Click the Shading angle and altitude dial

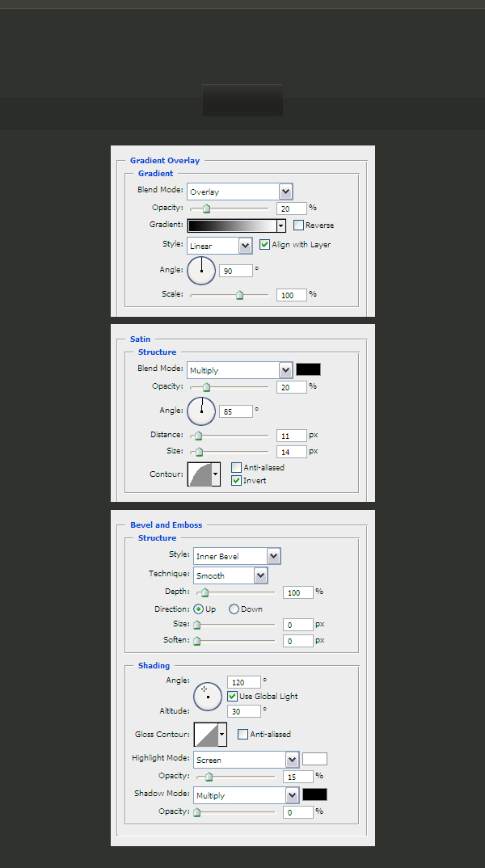[208, 696]
